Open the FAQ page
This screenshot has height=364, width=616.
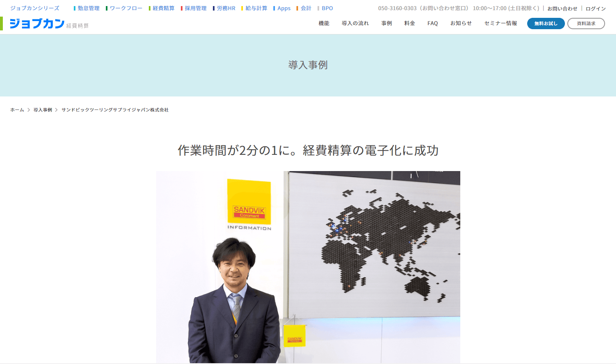433,24
